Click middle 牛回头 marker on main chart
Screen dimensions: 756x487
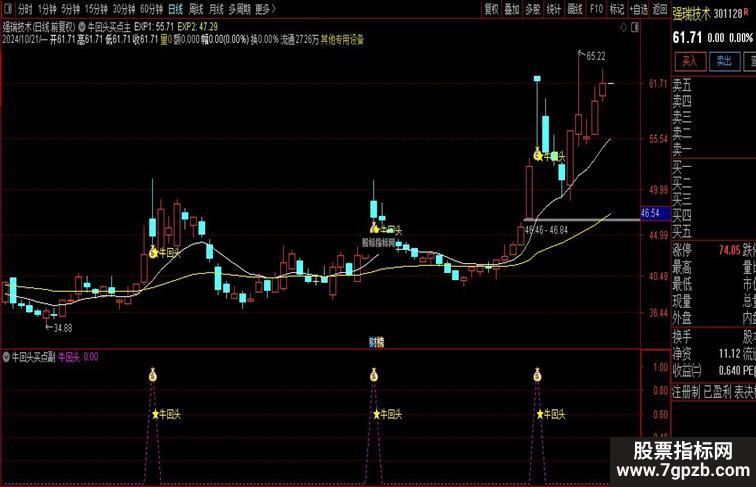click(386, 230)
